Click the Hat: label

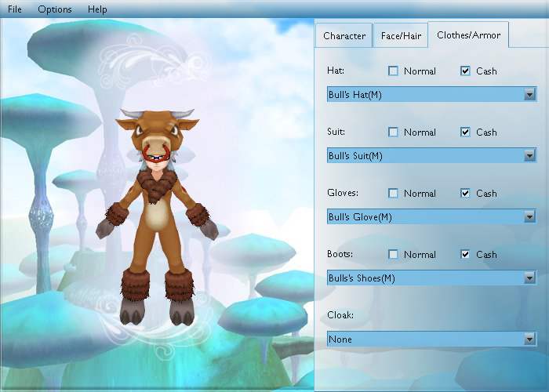coord(336,71)
